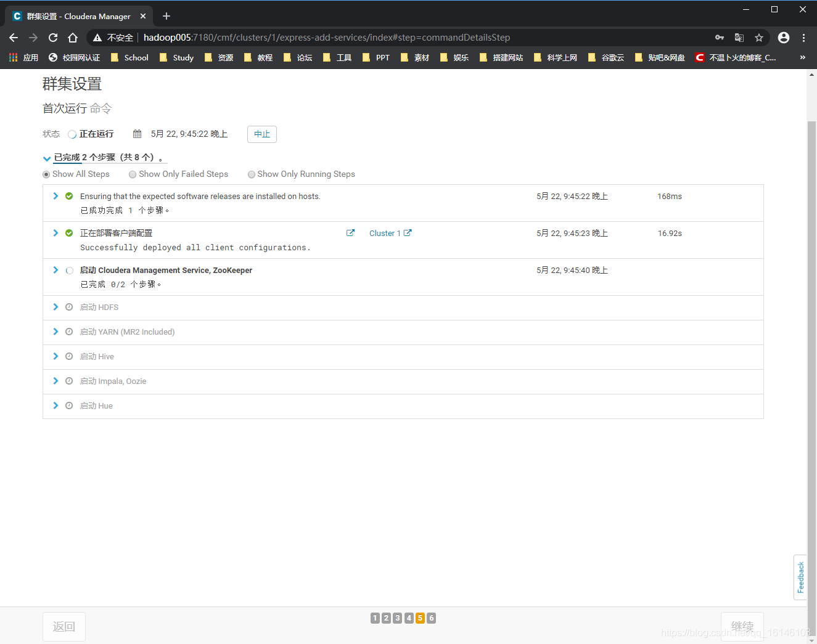Open the 工具 bookmark folder
Image resolution: width=817 pixels, height=644 pixels.
337,57
